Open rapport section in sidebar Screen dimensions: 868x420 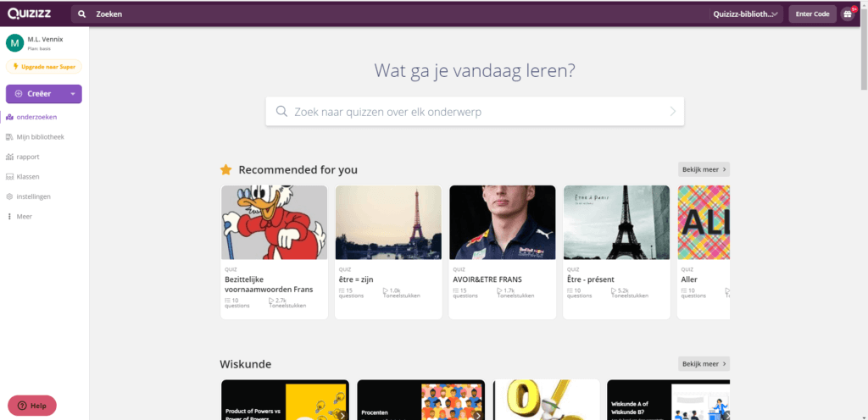click(28, 157)
